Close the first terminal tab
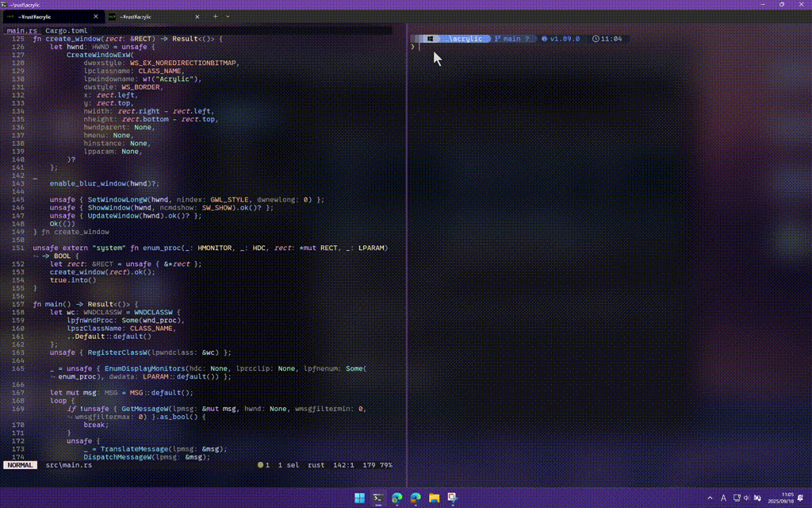This screenshot has width=812, height=508. click(x=96, y=15)
